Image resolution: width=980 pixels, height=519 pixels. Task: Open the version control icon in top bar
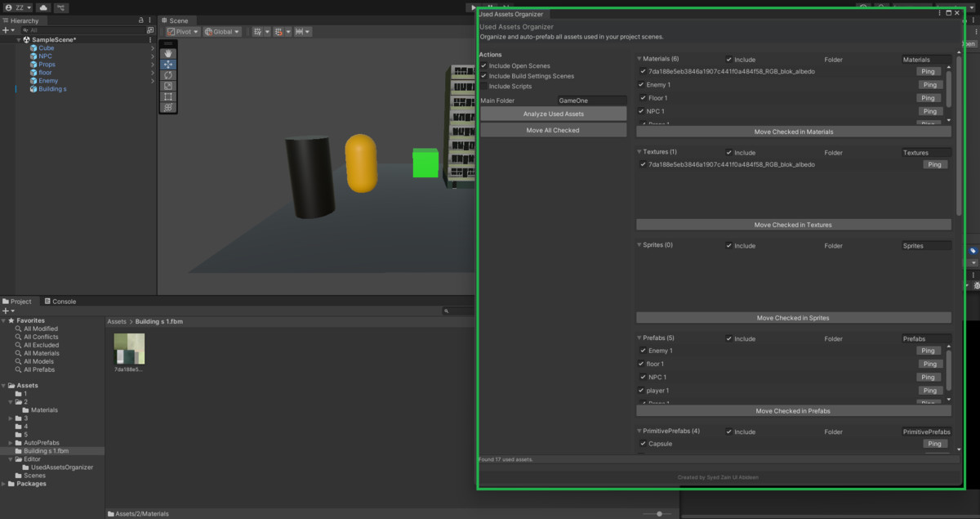coord(62,7)
